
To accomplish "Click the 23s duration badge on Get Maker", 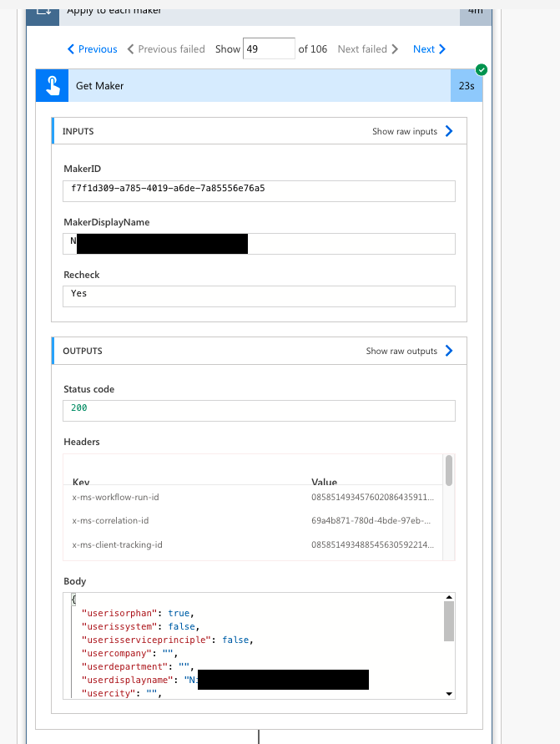I will (x=467, y=85).
